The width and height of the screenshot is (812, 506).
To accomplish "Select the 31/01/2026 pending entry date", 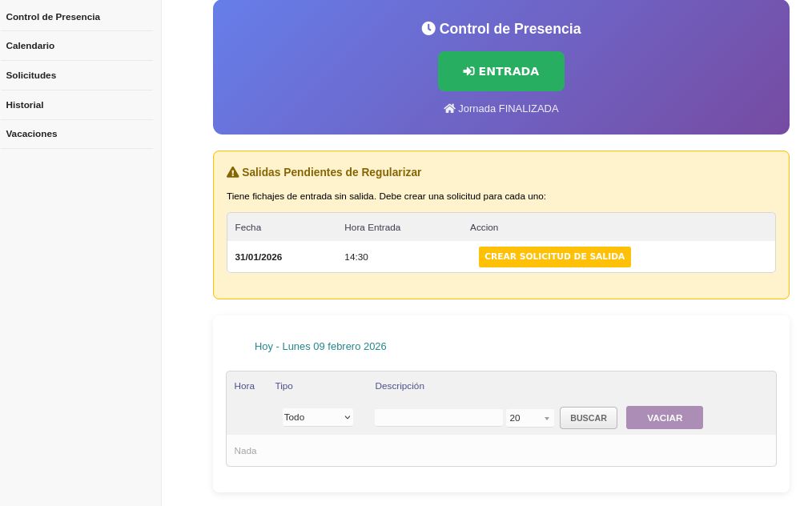I will 259,257.
